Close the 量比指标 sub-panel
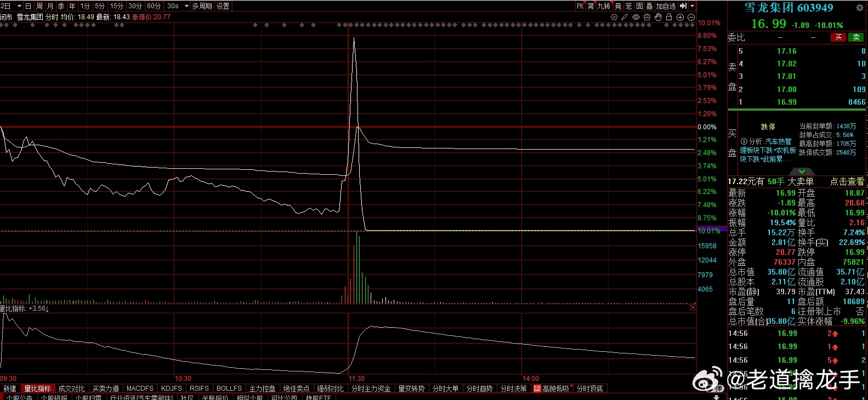Image resolution: width=868 pixels, height=400 pixels. click(693, 307)
